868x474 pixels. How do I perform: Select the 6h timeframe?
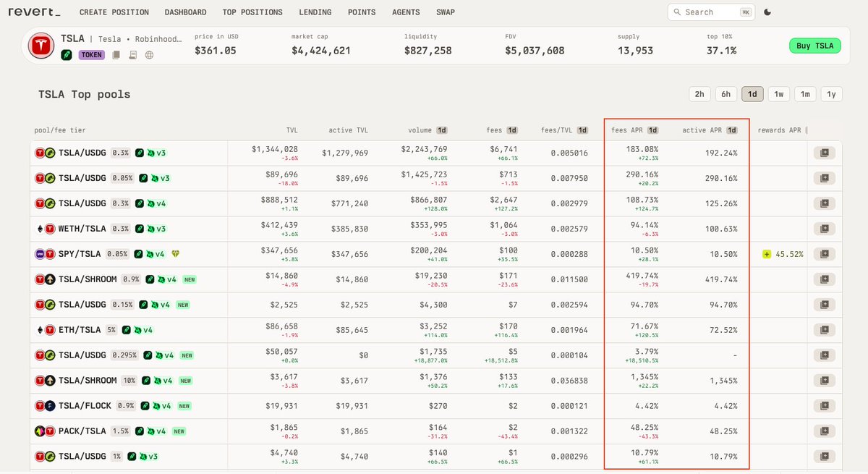(726, 94)
